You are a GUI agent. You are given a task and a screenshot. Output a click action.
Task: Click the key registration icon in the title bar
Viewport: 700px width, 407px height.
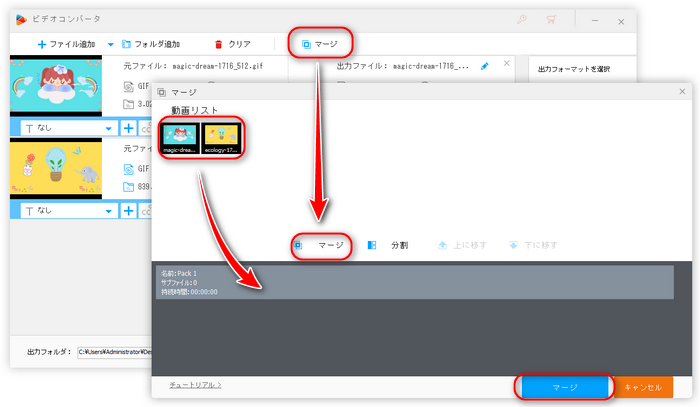(x=521, y=19)
